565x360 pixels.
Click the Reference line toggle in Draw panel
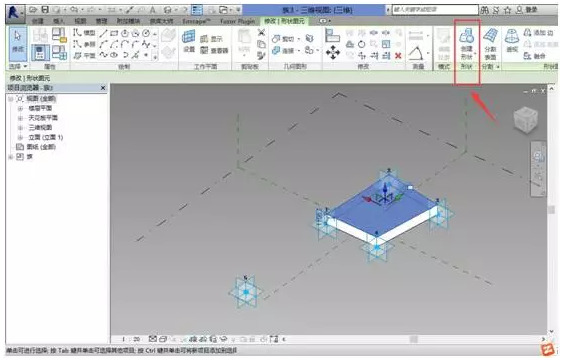pyautogui.click(x=84, y=44)
